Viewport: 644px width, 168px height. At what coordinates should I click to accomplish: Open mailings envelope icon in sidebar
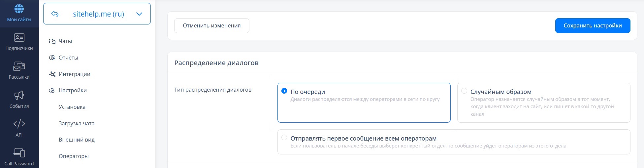point(19,66)
